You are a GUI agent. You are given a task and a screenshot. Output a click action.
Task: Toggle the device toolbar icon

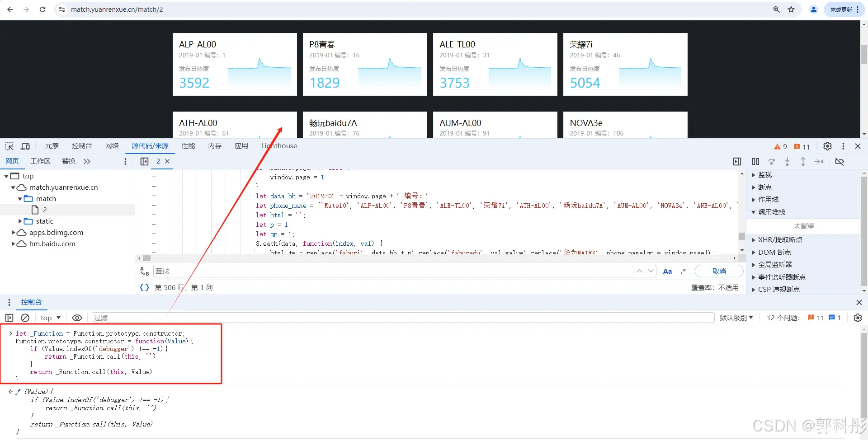(x=25, y=146)
